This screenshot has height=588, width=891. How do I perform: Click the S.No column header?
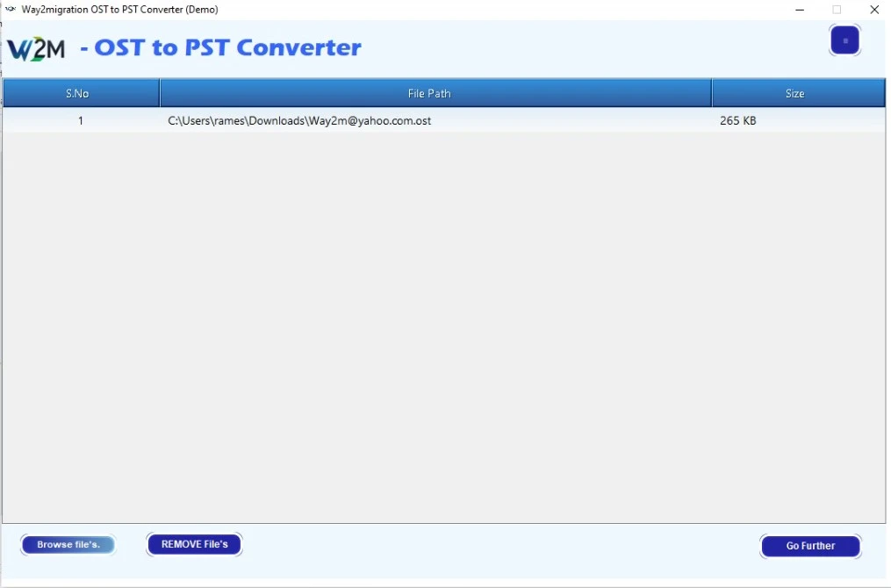[x=77, y=93]
